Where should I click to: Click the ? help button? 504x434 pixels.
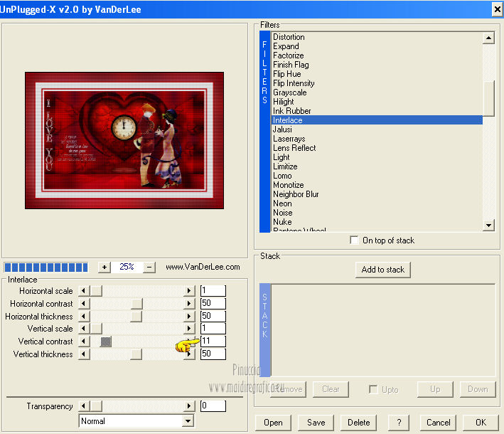[399, 423]
